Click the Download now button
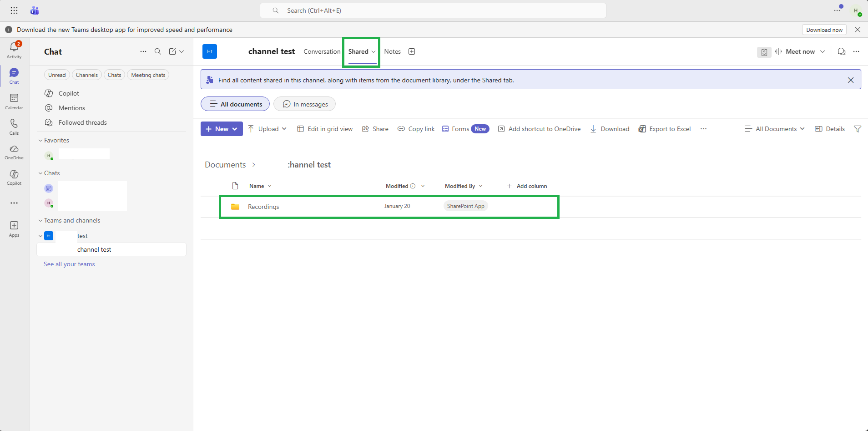This screenshot has width=868, height=431. (824, 30)
